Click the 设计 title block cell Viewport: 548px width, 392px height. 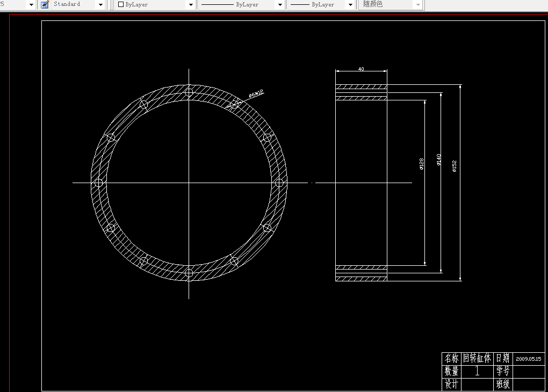click(451, 384)
